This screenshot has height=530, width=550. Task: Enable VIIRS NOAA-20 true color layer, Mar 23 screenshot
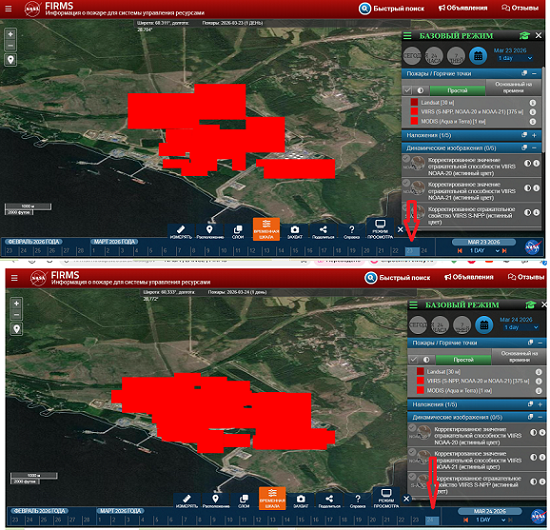406,159
